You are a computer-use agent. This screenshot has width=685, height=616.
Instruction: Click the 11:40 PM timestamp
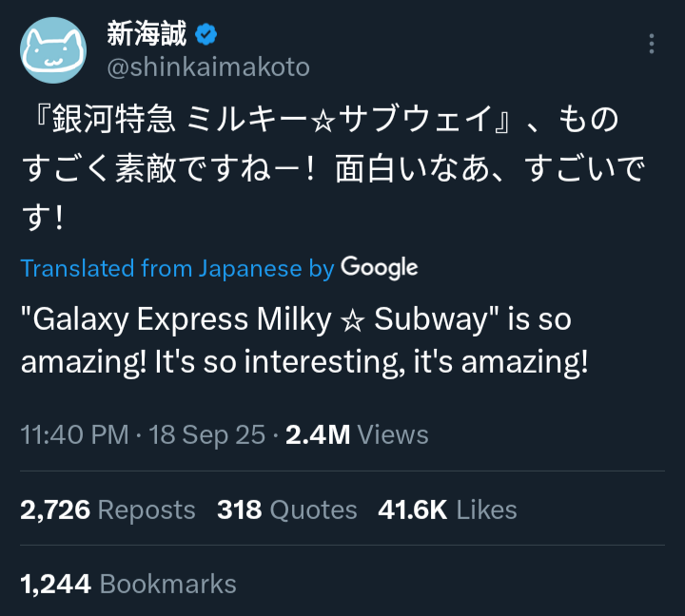[74, 435]
